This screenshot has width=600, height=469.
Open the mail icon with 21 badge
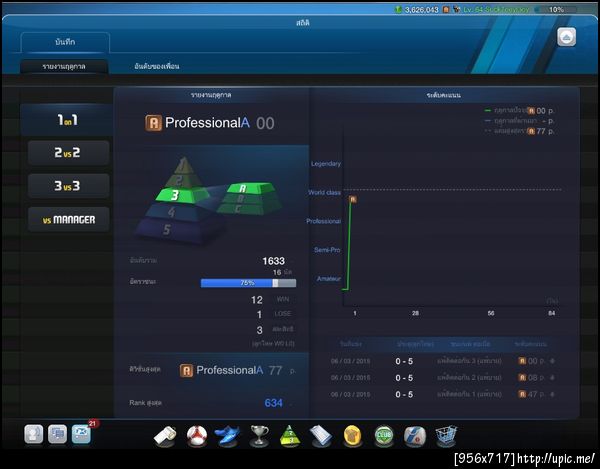point(82,435)
